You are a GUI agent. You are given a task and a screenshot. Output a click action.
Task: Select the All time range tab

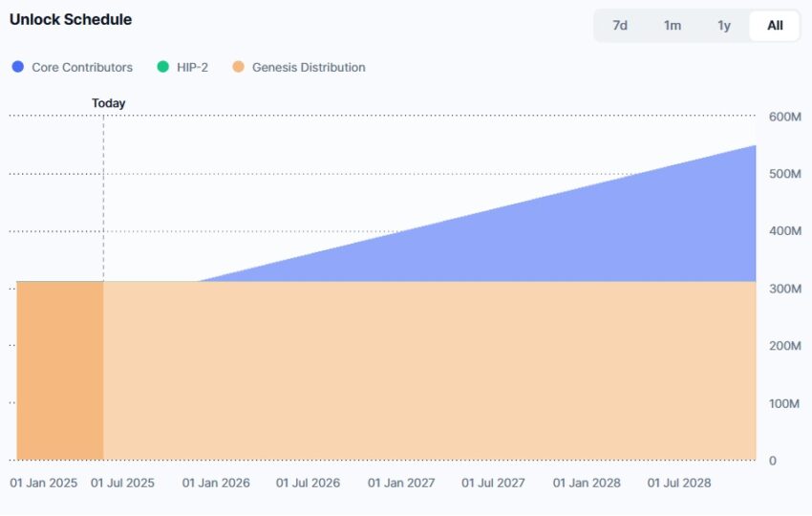click(775, 26)
